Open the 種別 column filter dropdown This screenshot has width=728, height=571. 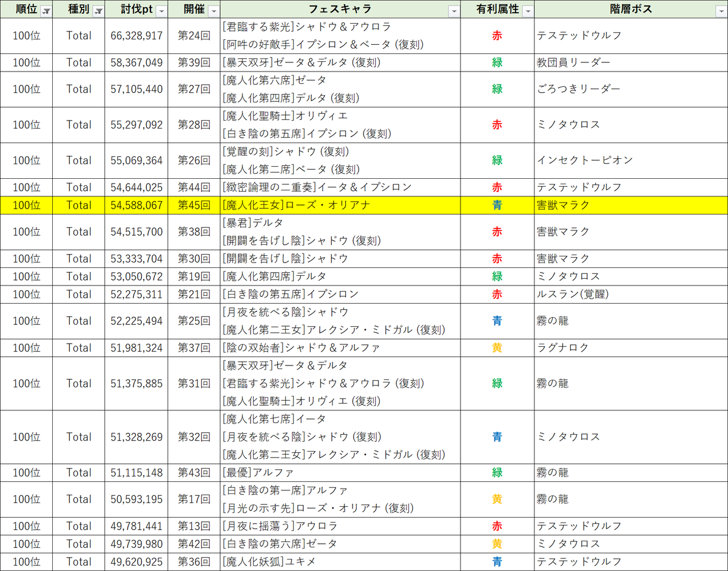click(98, 11)
